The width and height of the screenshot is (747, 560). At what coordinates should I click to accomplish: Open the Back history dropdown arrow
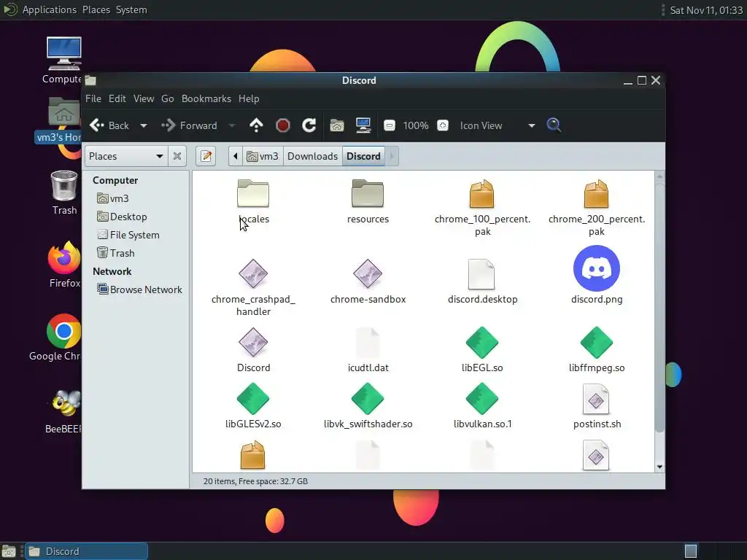point(144,125)
